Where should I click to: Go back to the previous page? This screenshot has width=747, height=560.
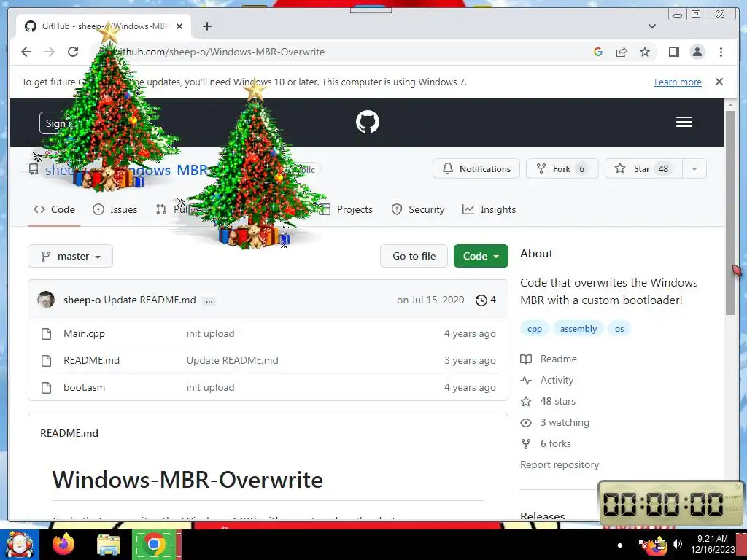(26, 52)
